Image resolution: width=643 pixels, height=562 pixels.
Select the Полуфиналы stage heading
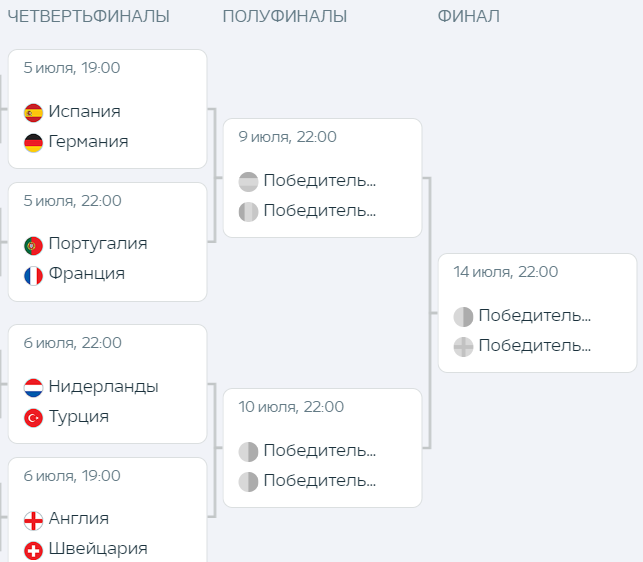[x=285, y=16]
